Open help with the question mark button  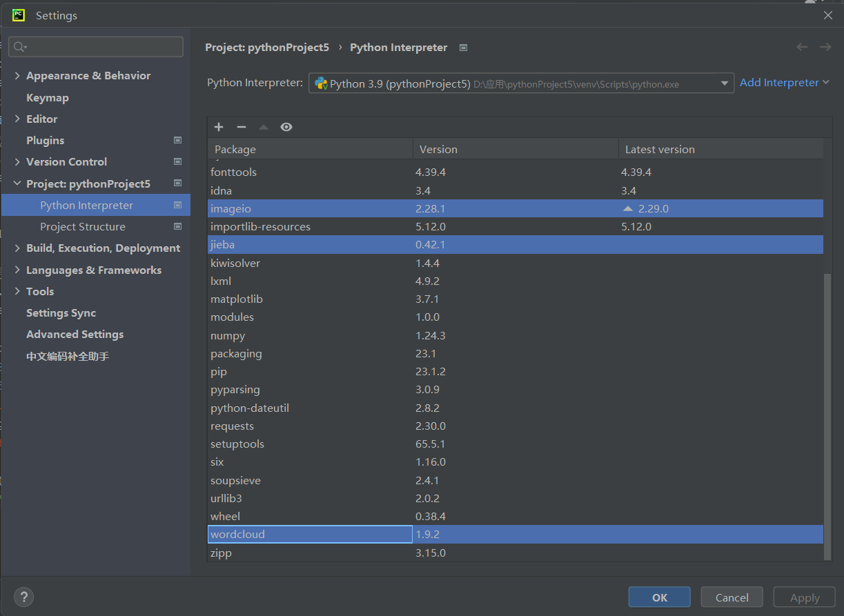click(23, 597)
